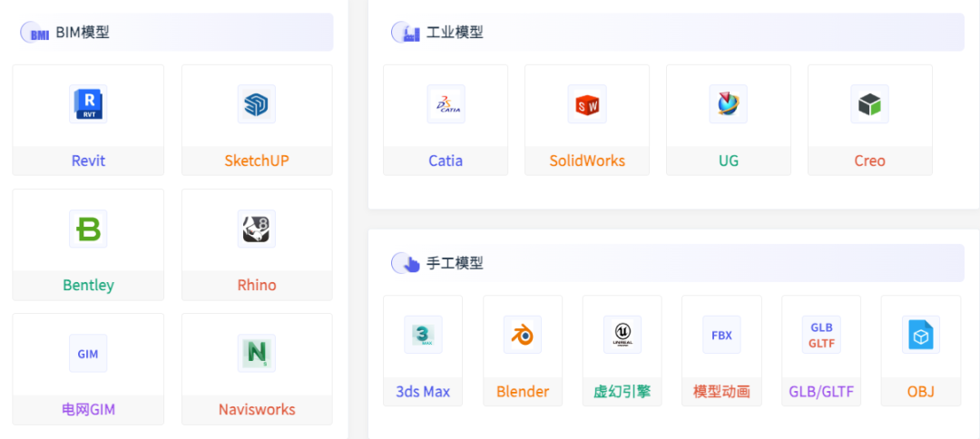
Task: Open the Unreal Engine logo icon
Action: (622, 335)
